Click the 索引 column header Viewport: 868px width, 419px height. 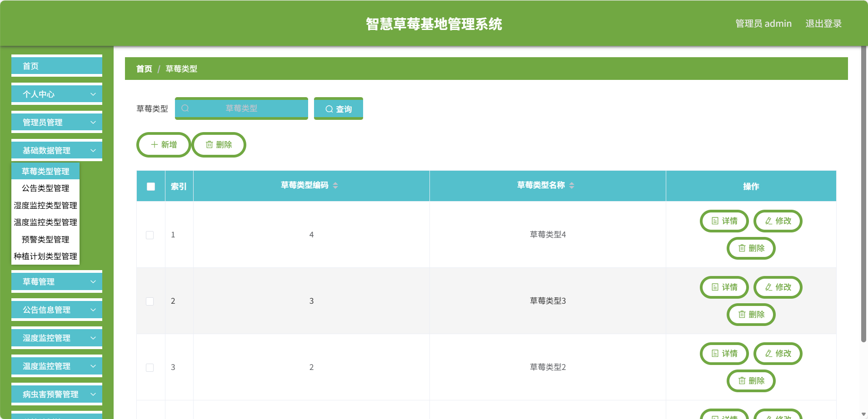179,186
